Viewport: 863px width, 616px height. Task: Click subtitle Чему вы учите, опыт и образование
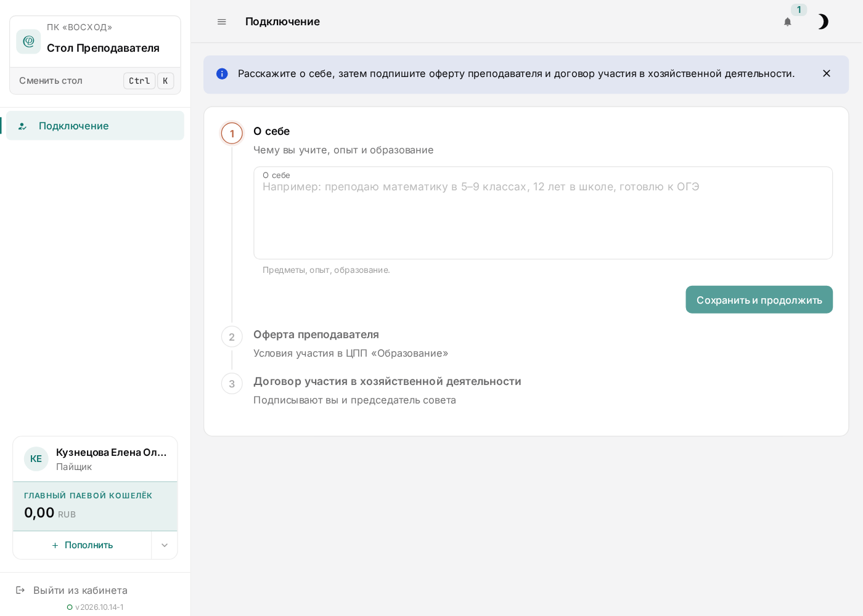point(343,150)
